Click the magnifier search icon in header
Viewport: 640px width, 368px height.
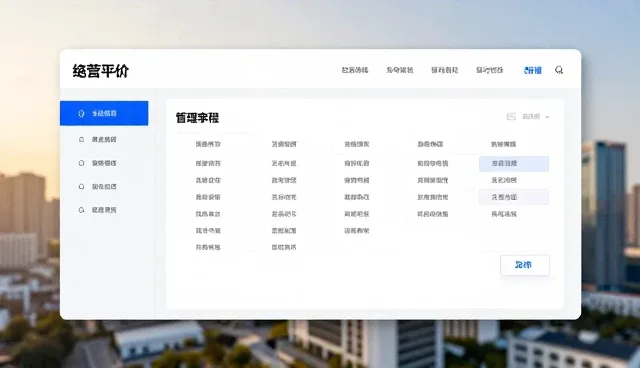coord(559,70)
